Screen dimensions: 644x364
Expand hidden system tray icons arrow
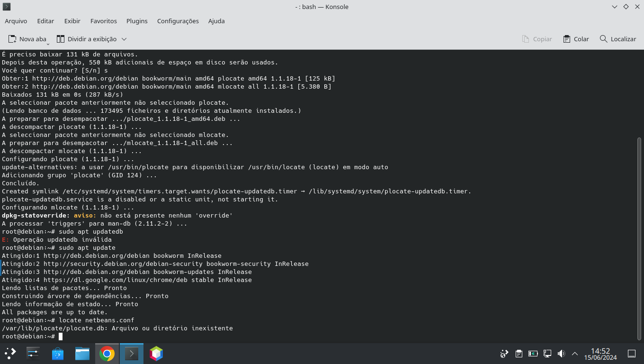(575, 354)
